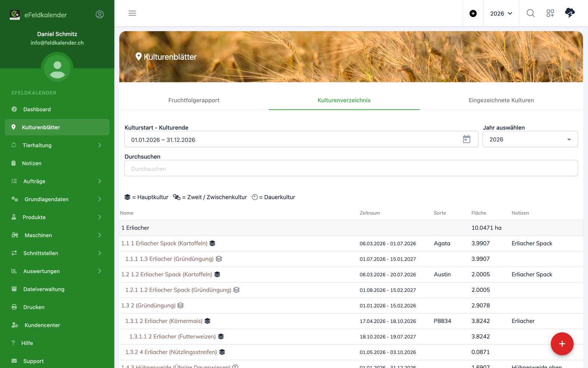Switch to Eingezeichnete Kulturen tab
Image resolution: width=588 pixels, height=368 pixels.
(501, 100)
